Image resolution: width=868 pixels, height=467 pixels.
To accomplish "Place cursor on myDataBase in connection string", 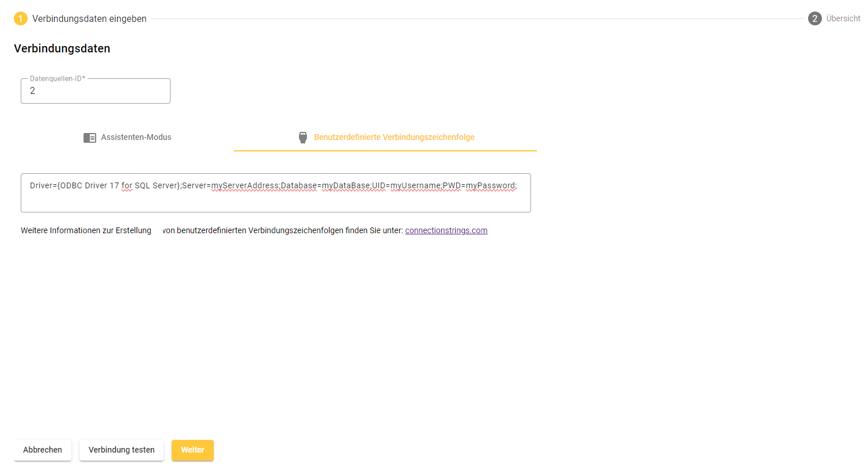I will tap(346, 186).
